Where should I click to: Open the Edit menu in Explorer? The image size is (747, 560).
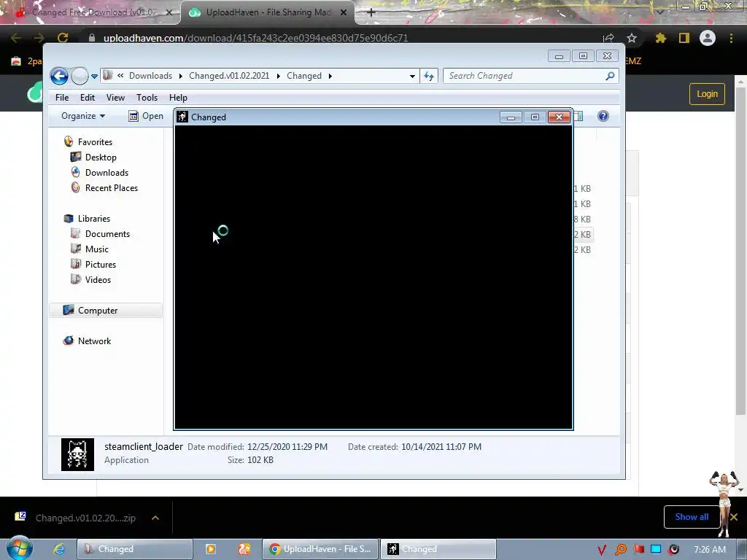(x=88, y=98)
